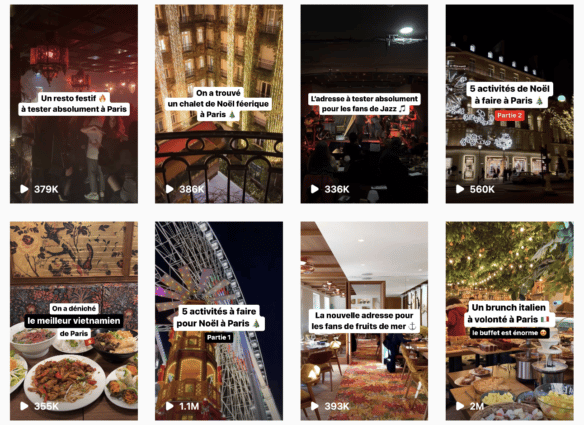Open the 'chalet de Noël féerique' video
584x425 pixels.
(219, 104)
